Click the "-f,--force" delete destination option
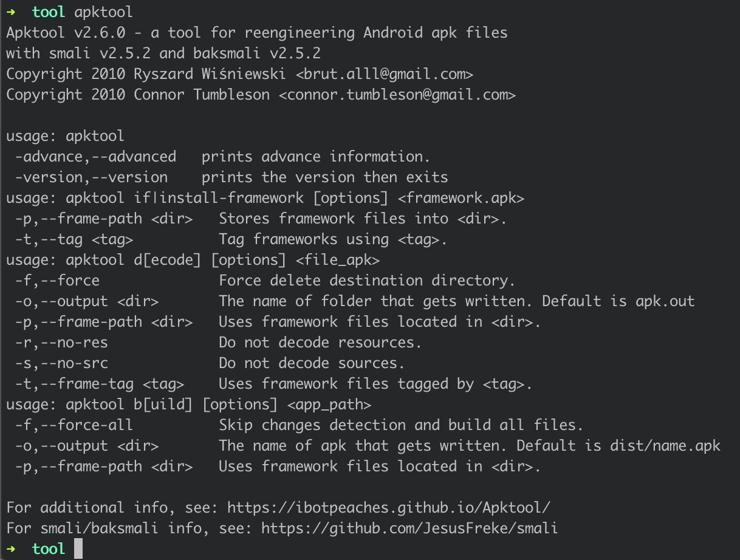Viewport: 740px width, 560px height. [x=57, y=281]
